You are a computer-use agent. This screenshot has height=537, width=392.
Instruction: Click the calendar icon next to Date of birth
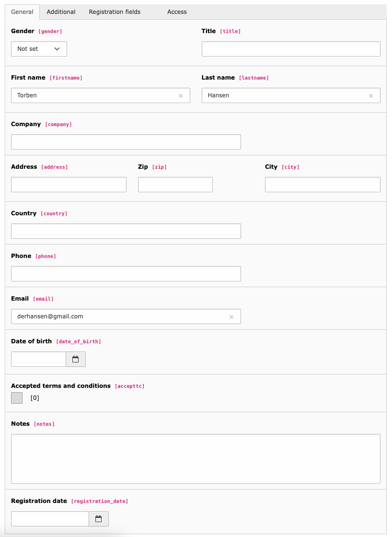75,359
